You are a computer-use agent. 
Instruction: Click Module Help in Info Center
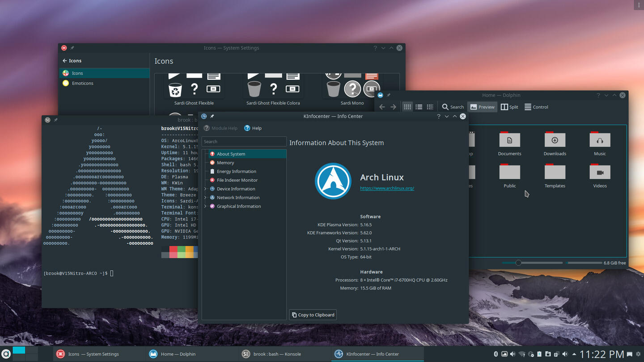[220, 128]
